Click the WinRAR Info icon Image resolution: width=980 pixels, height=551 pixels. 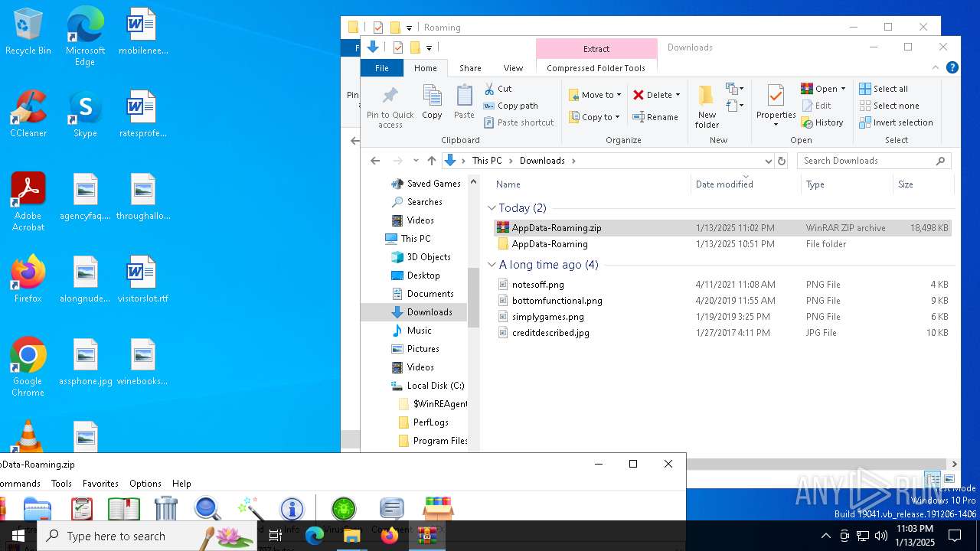(x=292, y=508)
